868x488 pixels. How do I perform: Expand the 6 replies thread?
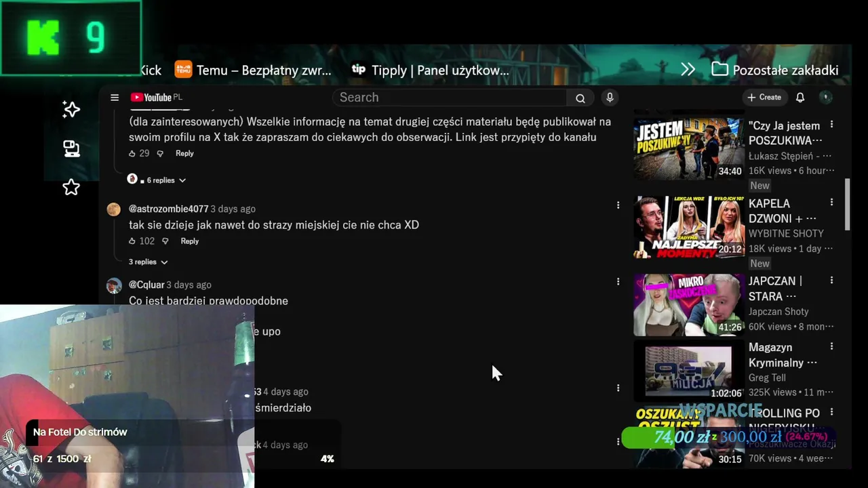[157, 180]
